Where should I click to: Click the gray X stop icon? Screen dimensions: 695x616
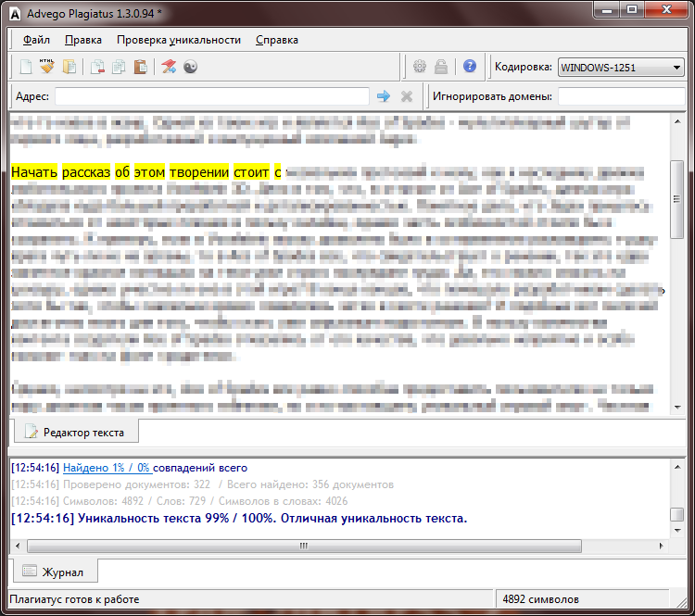(x=406, y=96)
